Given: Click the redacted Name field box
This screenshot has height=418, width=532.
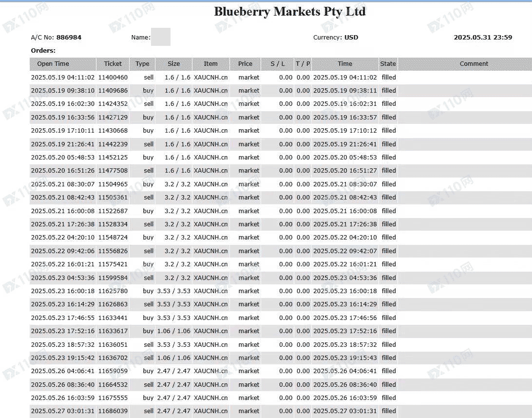Looking at the screenshot, I should point(161,37).
